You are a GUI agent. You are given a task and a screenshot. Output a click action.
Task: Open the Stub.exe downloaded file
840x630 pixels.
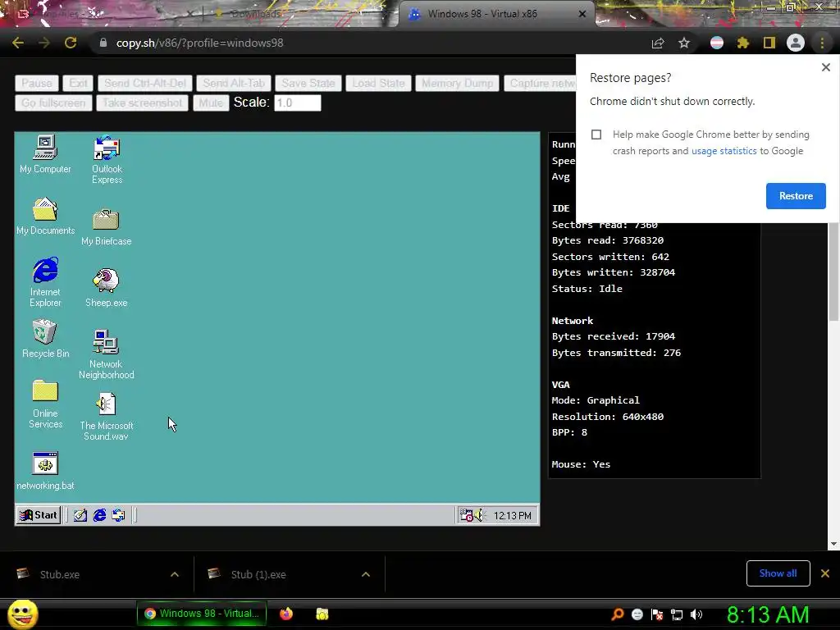pos(60,574)
